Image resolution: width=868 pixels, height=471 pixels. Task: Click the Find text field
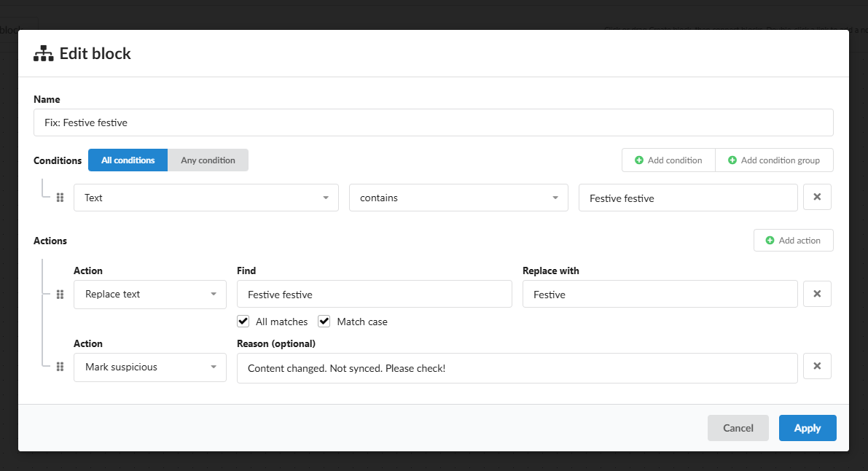(x=374, y=295)
